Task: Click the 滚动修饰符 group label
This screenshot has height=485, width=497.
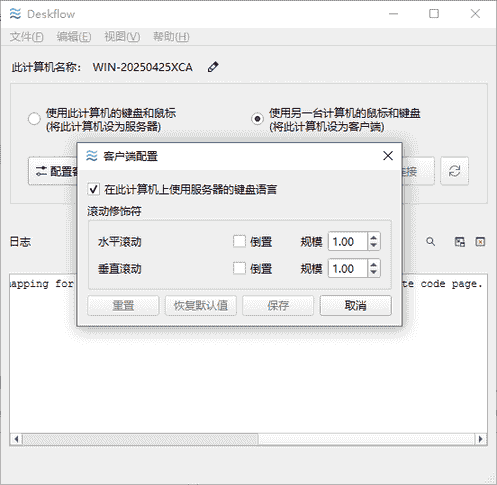Action: (114, 211)
